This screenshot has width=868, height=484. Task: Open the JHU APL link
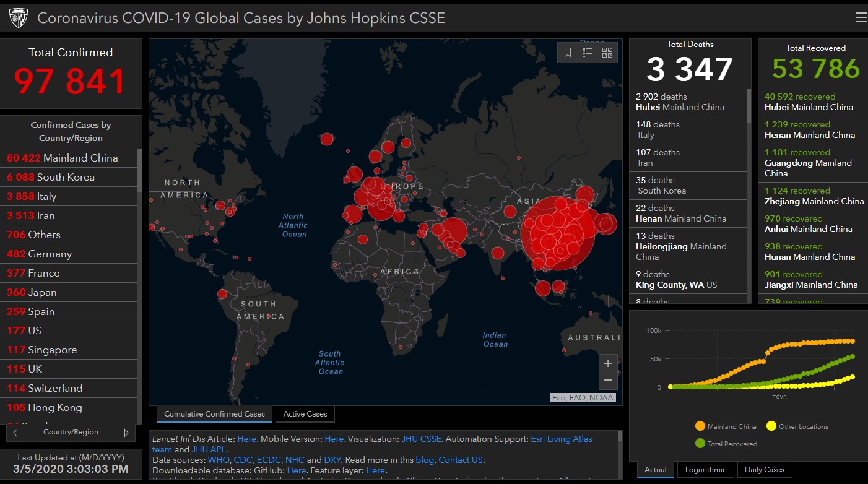click(209, 449)
